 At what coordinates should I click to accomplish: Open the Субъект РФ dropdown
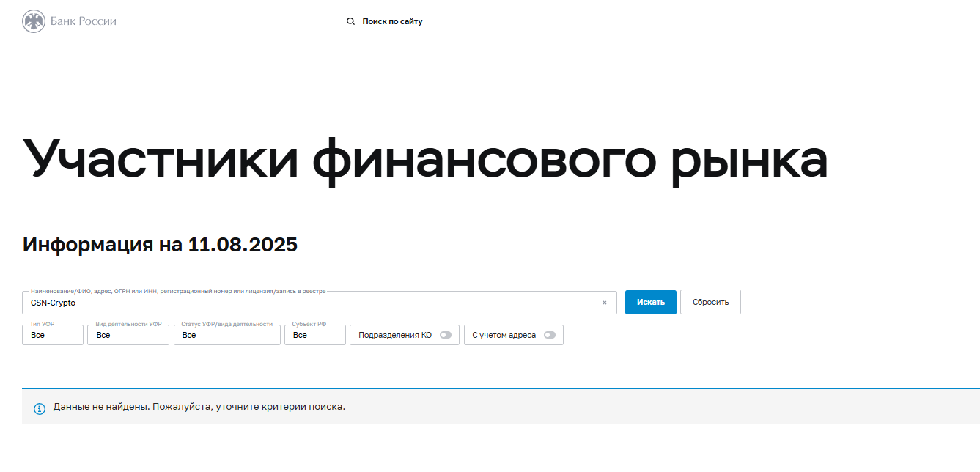[x=315, y=335]
